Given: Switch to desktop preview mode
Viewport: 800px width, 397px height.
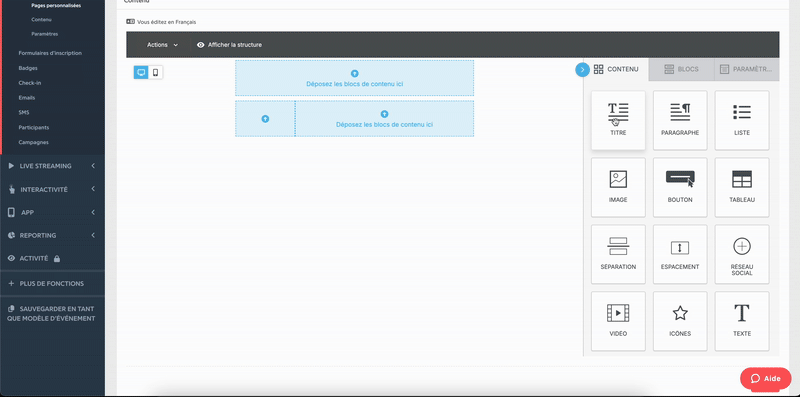Looking at the screenshot, I should 141,72.
